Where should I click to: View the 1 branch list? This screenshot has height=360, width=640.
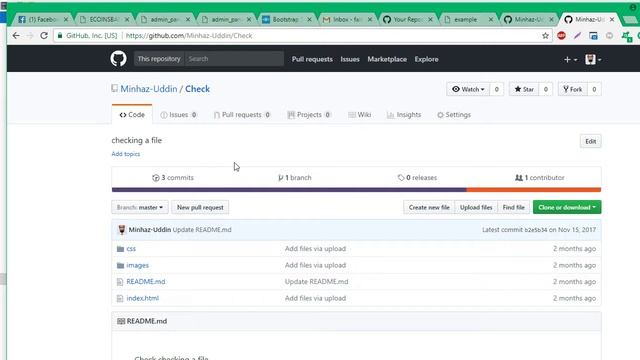[295, 178]
